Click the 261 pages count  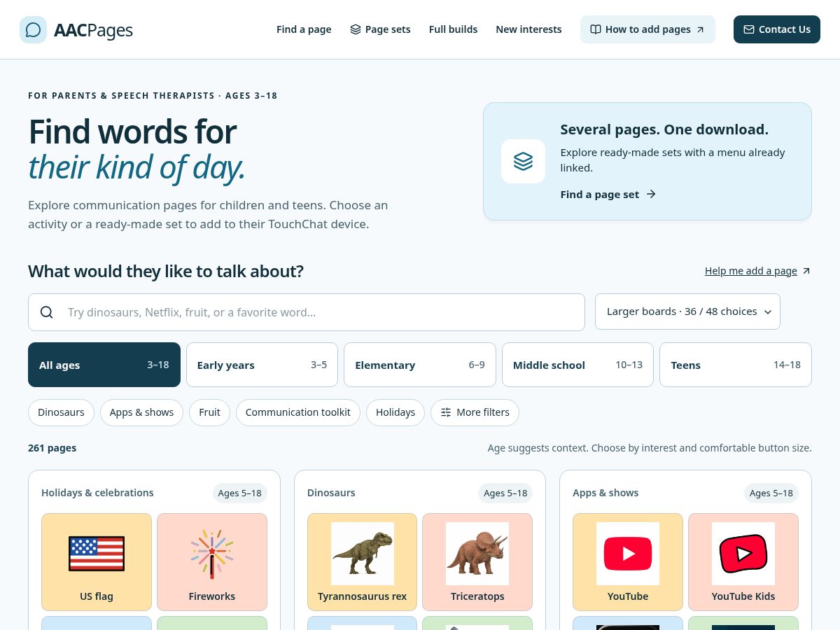52,448
